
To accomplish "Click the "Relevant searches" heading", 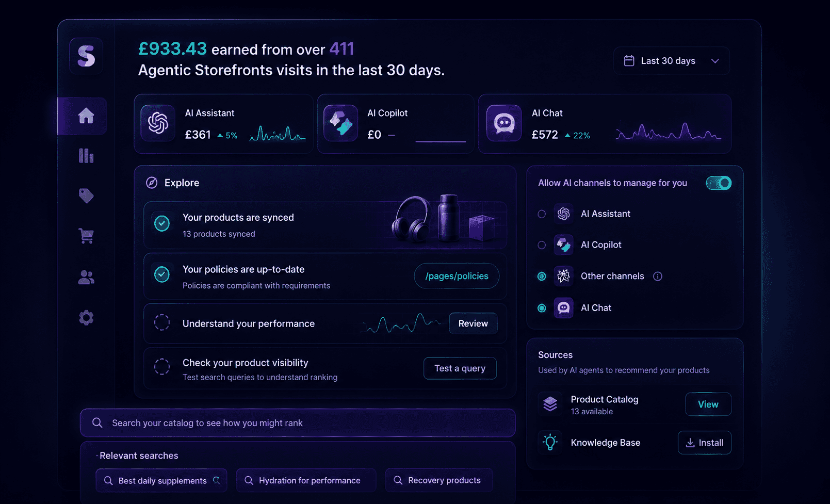I will point(139,456).
